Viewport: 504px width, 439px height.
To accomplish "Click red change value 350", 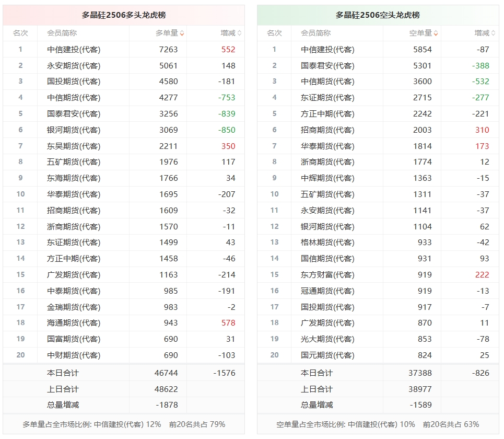I will [228, 146].
